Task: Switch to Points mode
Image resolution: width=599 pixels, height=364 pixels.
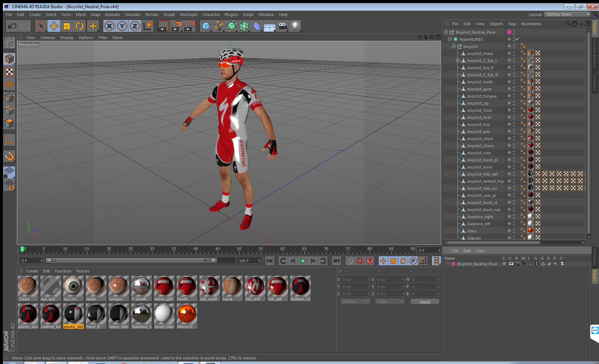Action: (x=9, y=98)
